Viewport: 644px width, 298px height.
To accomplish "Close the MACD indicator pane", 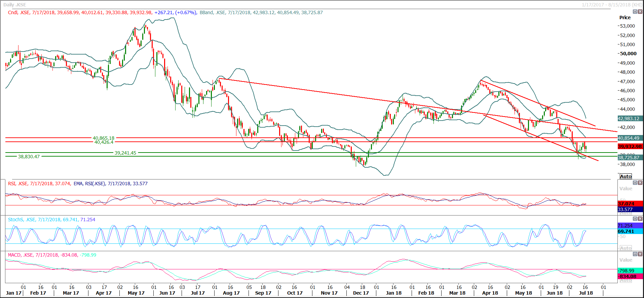I will point(640,254).
